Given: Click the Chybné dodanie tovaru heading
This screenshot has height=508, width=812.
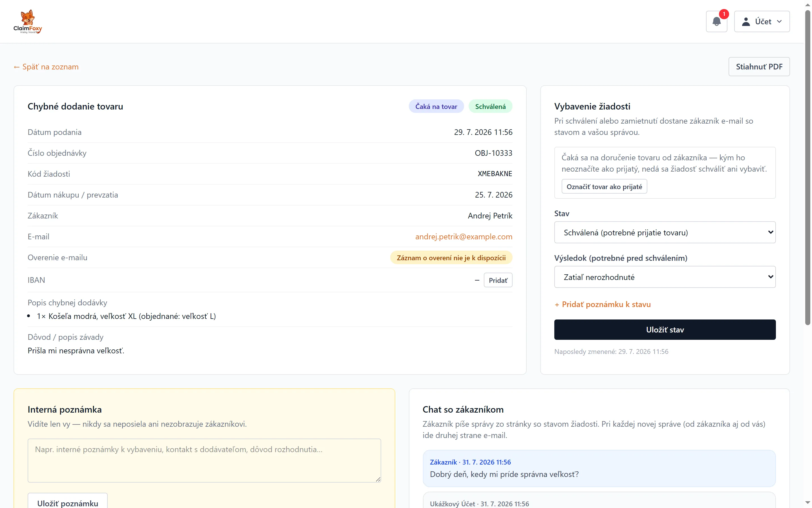Looking at the screenshot, I should point(76,106).
